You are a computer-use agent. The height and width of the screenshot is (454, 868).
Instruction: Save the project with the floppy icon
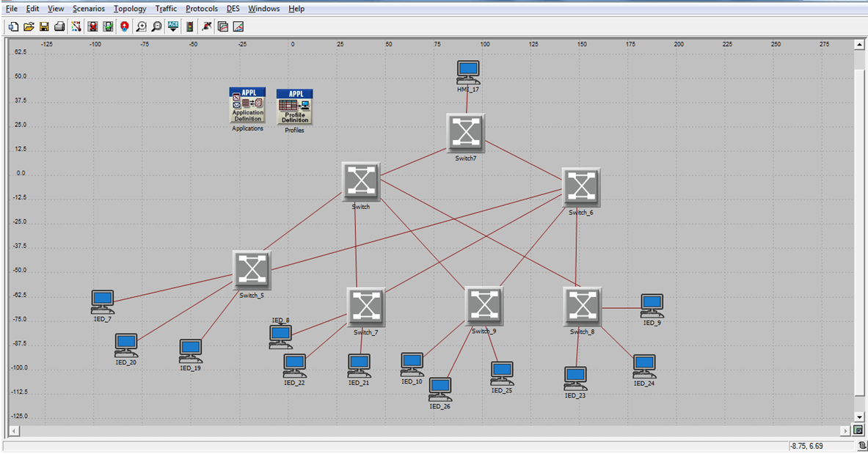pos(44,26)
